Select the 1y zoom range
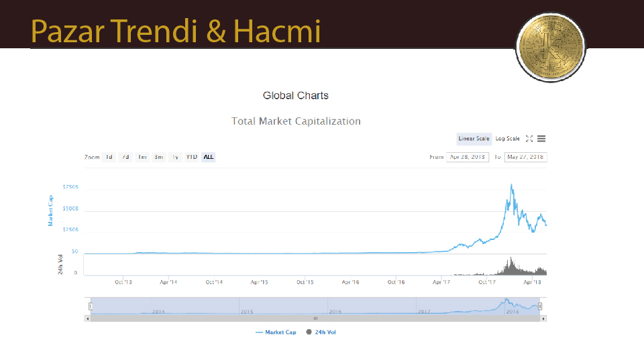644x362 pixels. (175, 157)
